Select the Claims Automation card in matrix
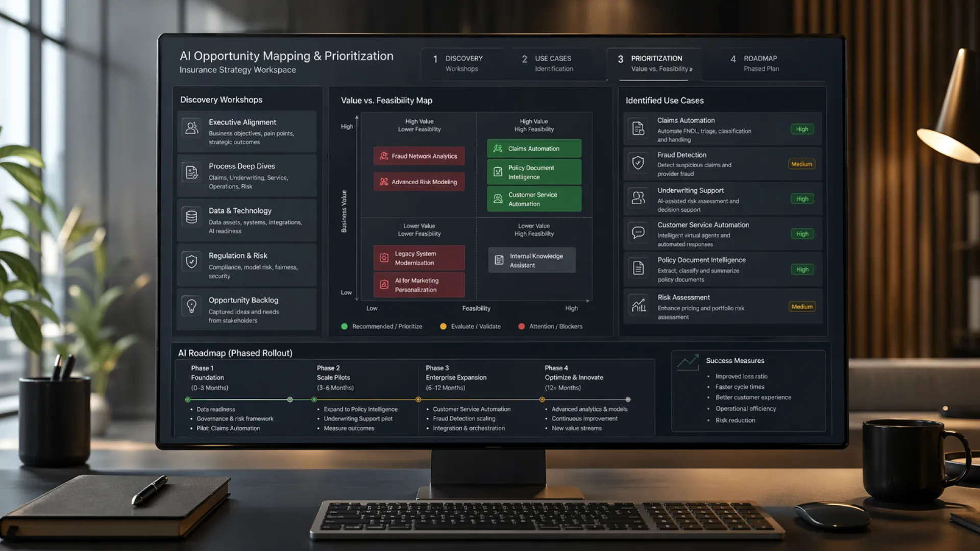This screenshot has width=980, height=551. click(x=533, y=148)
